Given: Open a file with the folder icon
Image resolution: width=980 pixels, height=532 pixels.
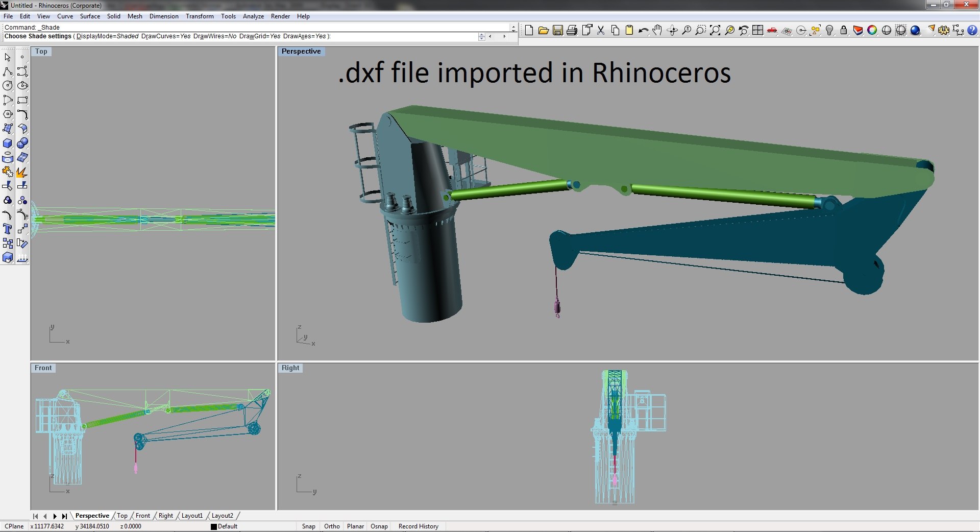Looking at the screenshot, I should (543, 31).
